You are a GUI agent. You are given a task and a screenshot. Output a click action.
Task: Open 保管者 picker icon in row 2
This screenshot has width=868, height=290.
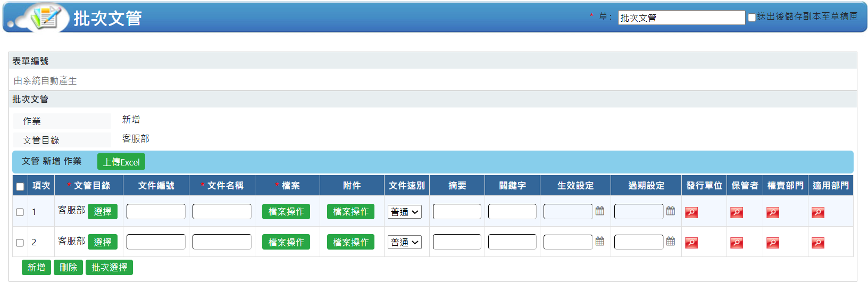737,243
